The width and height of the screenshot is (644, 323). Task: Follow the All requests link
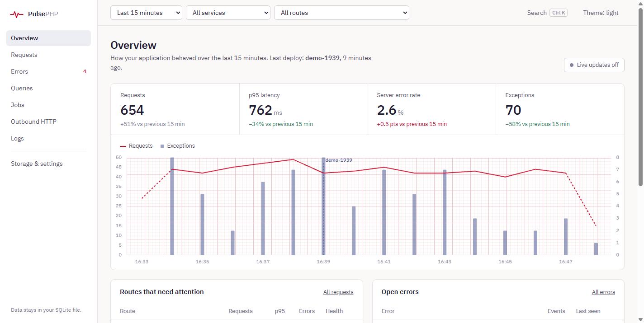338,292
